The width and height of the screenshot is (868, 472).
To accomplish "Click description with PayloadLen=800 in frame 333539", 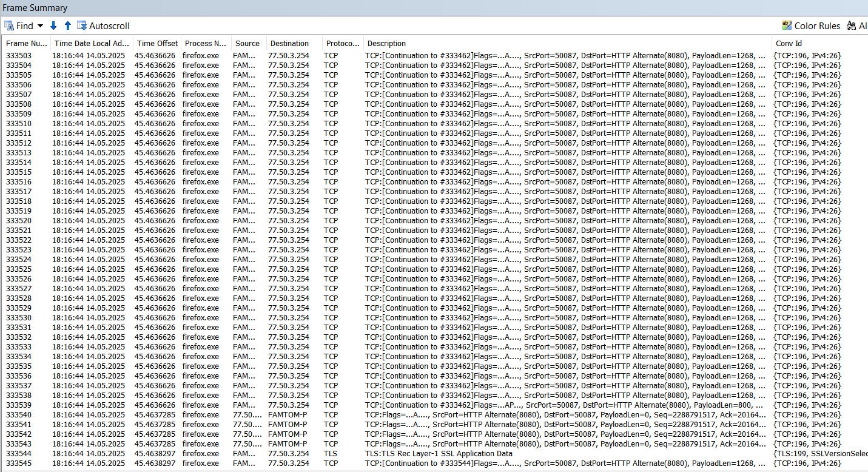I will 565,405.
